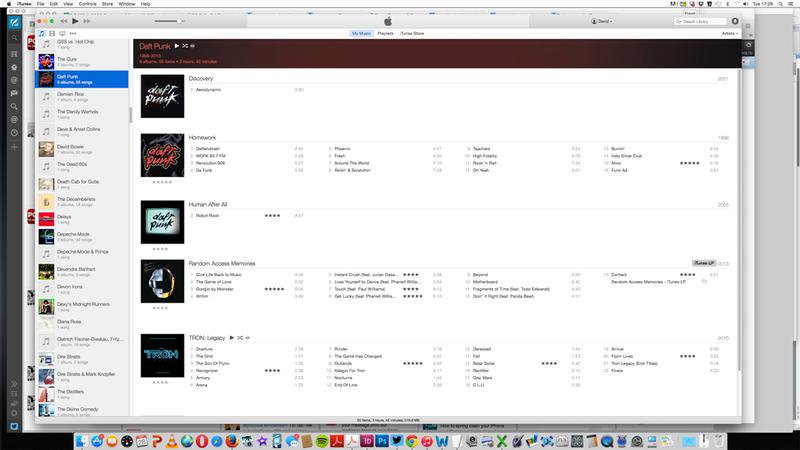Select David Bowie in artist list
Screen dimensions: 800x450
82,149
